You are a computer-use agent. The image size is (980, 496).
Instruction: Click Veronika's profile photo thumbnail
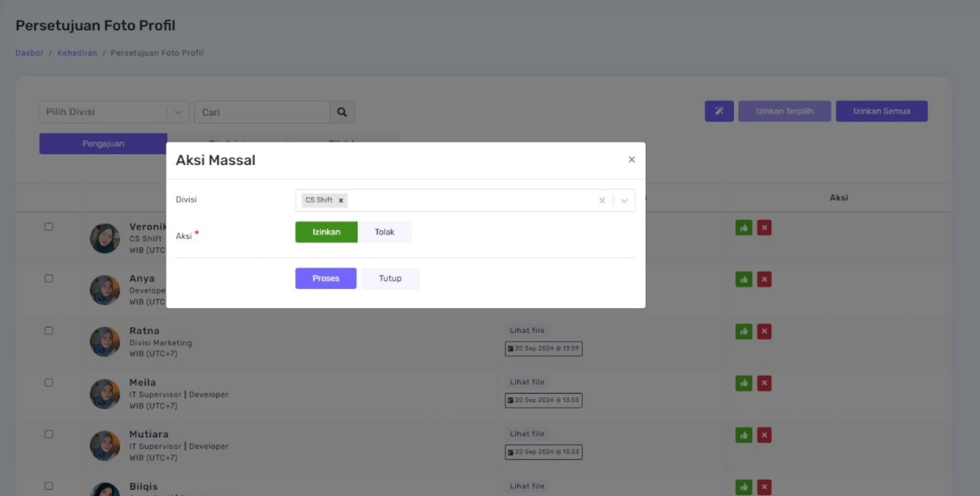pos(105,239)
